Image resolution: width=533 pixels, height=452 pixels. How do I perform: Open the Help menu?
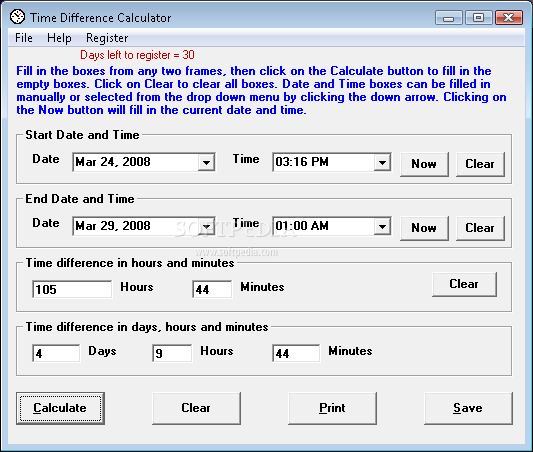(59, 38)
